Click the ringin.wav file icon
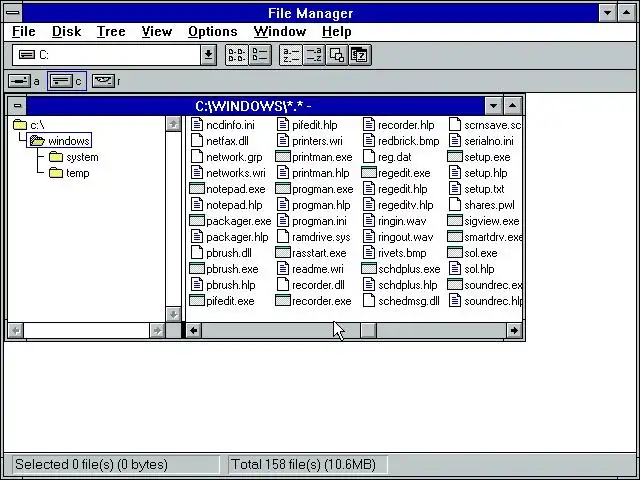640x480 pixels. [x=369, y=221]
